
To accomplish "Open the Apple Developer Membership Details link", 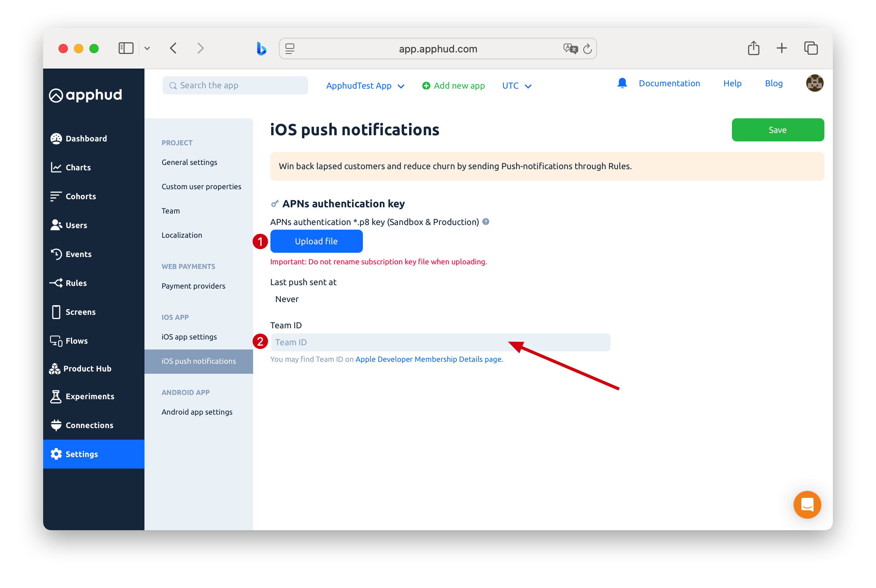I will [x=429, y=359].
